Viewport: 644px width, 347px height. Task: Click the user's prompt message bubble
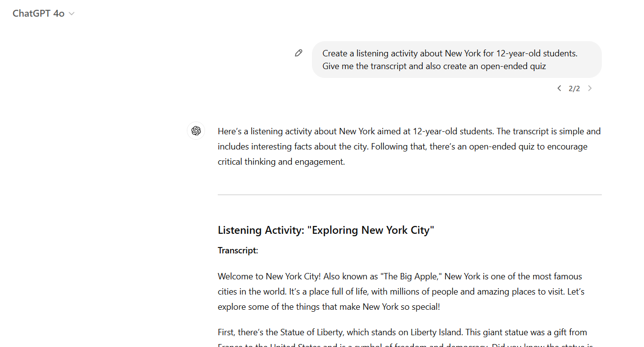tap(456, 59)
